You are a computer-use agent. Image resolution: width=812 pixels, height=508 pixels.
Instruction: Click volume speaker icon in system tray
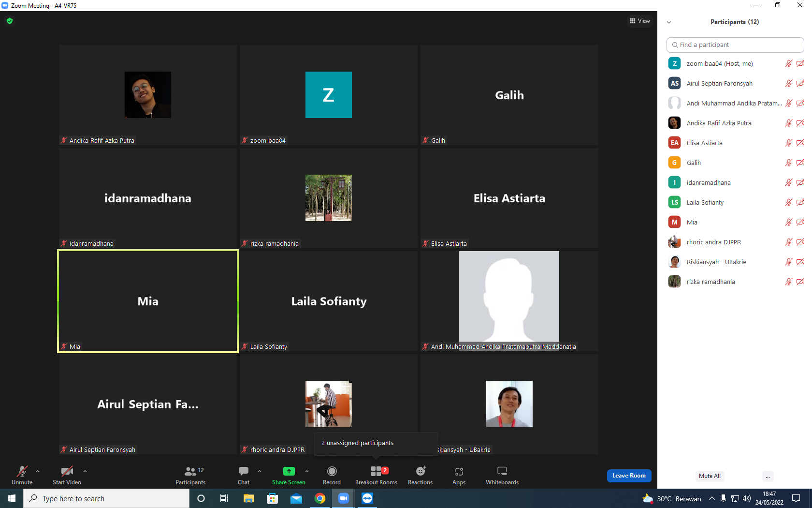[x=747, y=498]
